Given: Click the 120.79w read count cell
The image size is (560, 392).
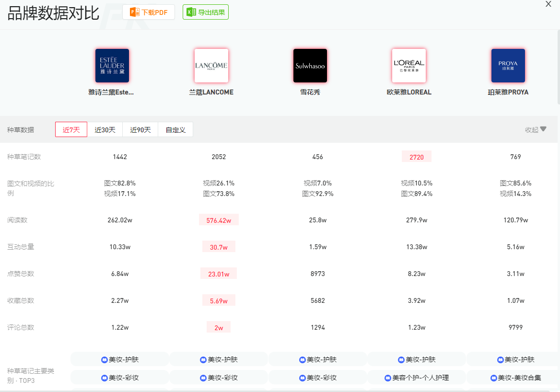Looking at the screenshot, I should (x=515, y=220).
